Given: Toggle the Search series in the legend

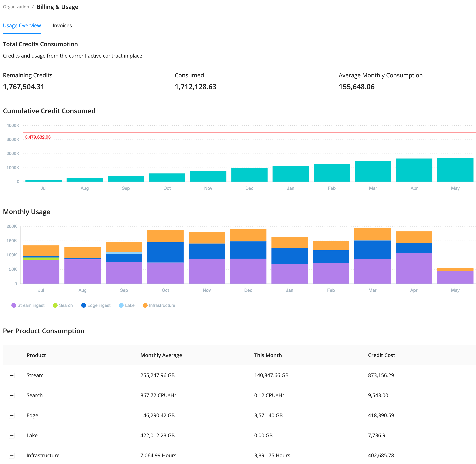Looking at the screenshot, I should click(66, 305).
